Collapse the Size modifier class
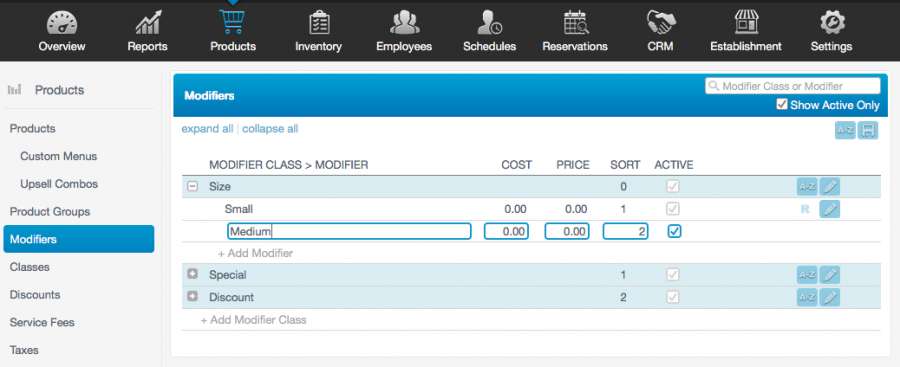This screenshot has width=900, height=367. (193, 187)
